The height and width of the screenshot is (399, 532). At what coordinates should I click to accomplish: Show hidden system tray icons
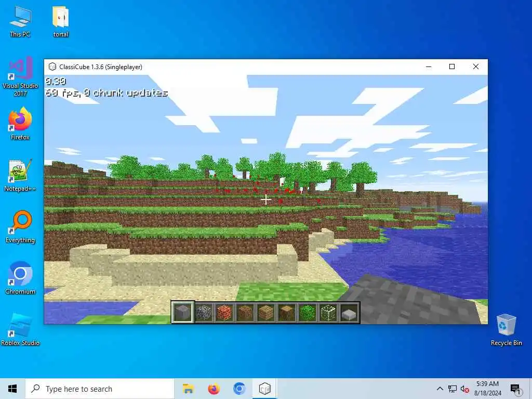pos(440,389)
